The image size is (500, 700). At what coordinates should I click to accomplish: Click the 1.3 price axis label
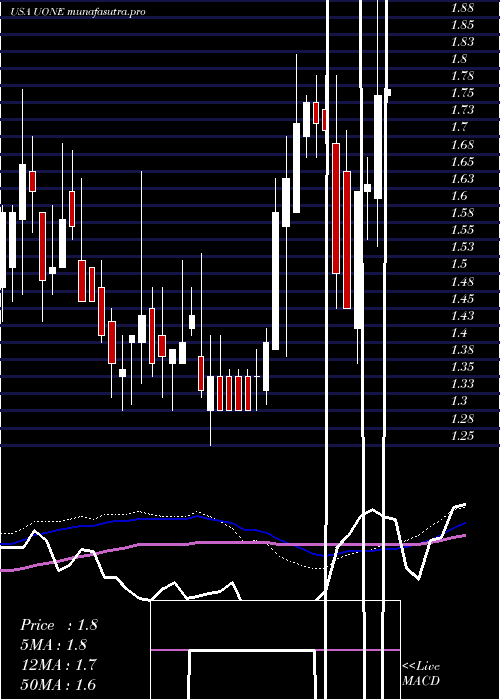point(459,401)
